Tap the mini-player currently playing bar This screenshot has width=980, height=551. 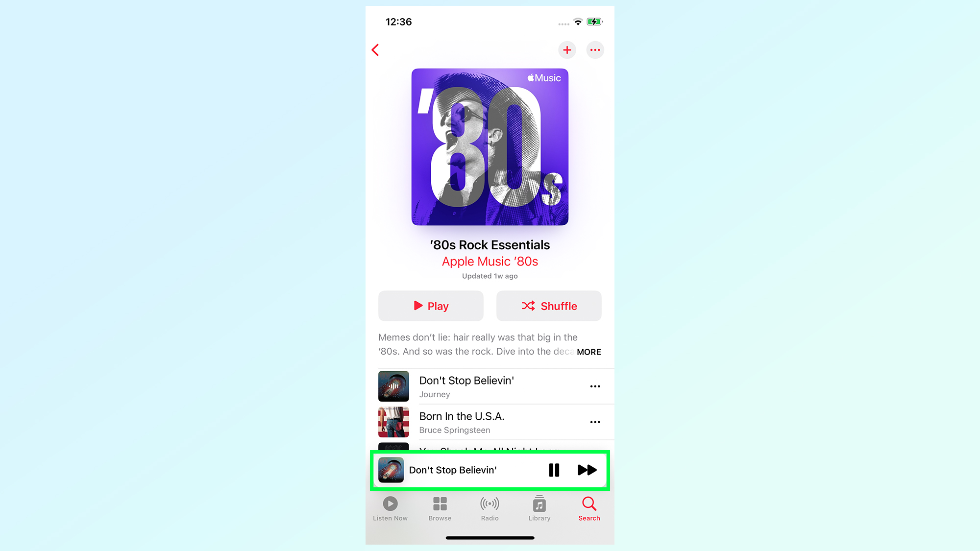[490, 470]
